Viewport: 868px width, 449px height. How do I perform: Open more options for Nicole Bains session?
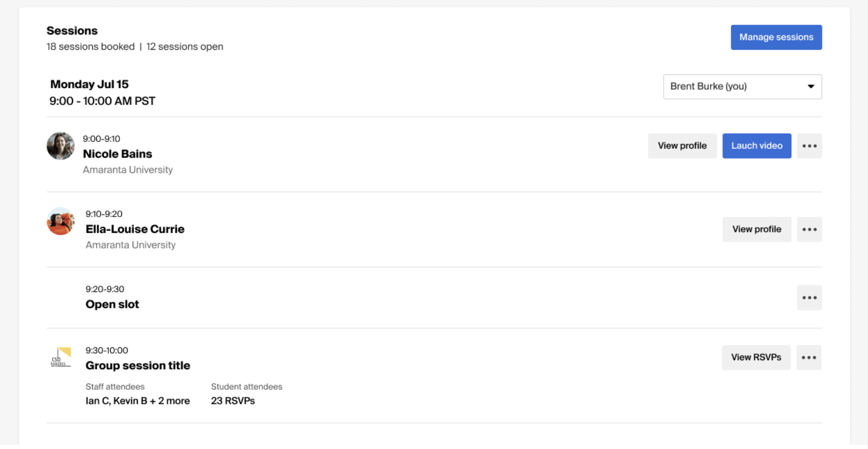pos(809,146)
